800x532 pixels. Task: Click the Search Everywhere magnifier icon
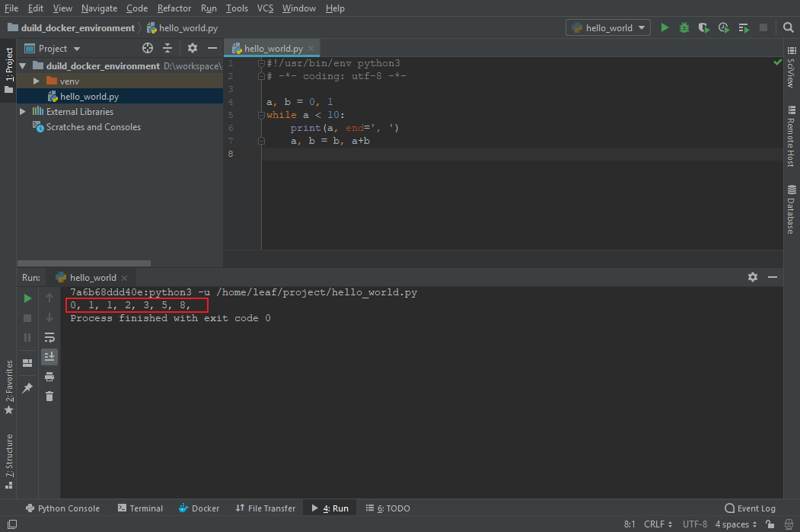coord(789,27)
